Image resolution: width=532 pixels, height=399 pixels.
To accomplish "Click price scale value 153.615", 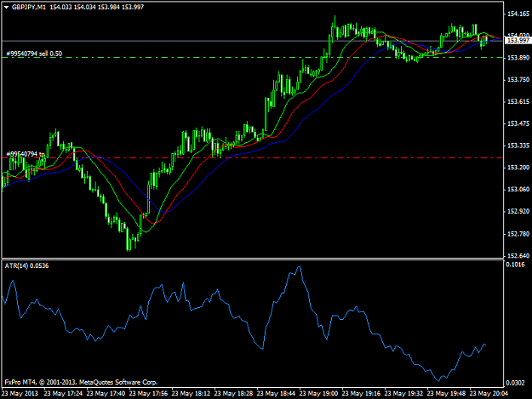I will [518, 102].
